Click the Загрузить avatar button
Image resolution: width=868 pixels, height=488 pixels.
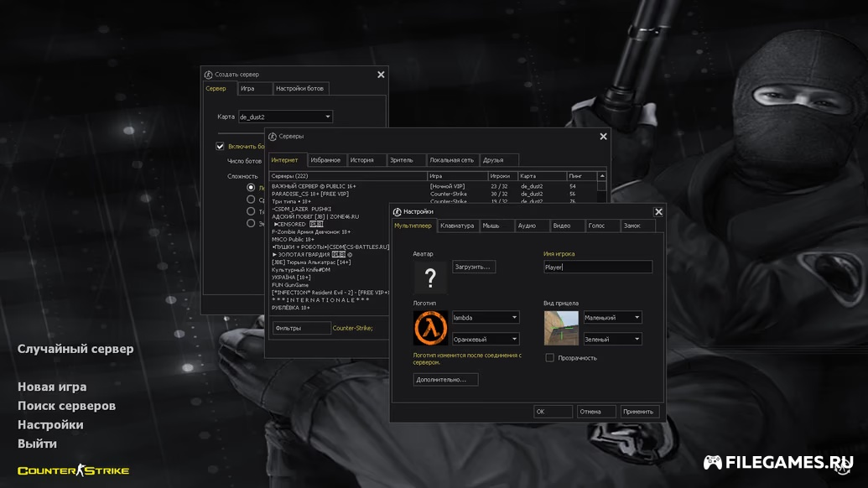click(x=473, y=267)
